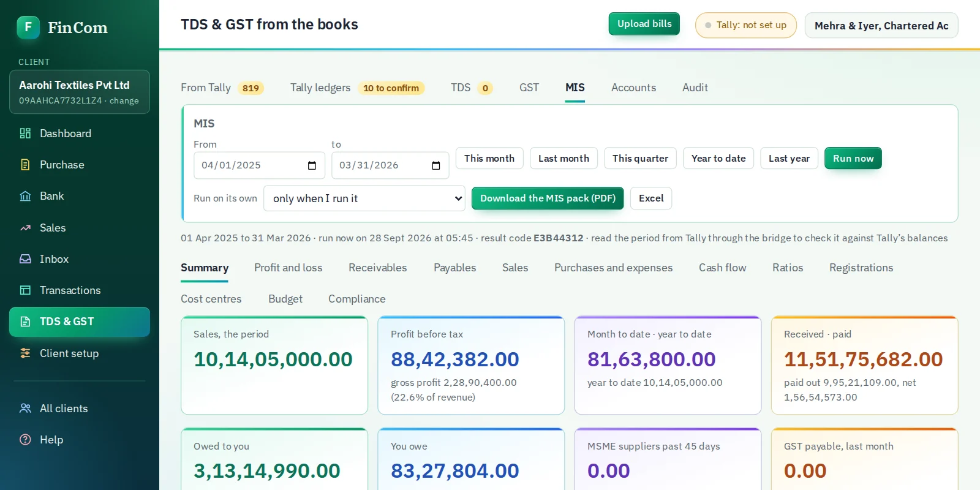
Task: Select the Summary sub-tab
Action: 205,268
